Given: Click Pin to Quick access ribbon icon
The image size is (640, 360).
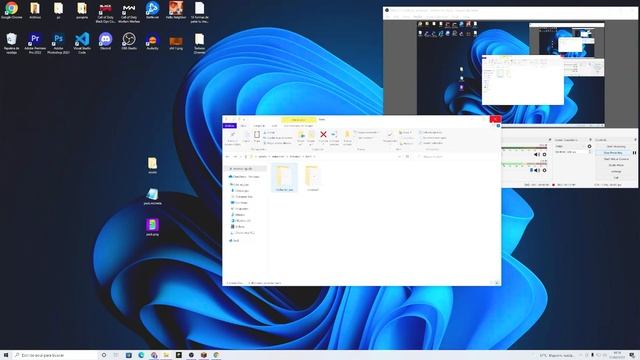Looking at the screenshot, I should click(x=232, y=135).
